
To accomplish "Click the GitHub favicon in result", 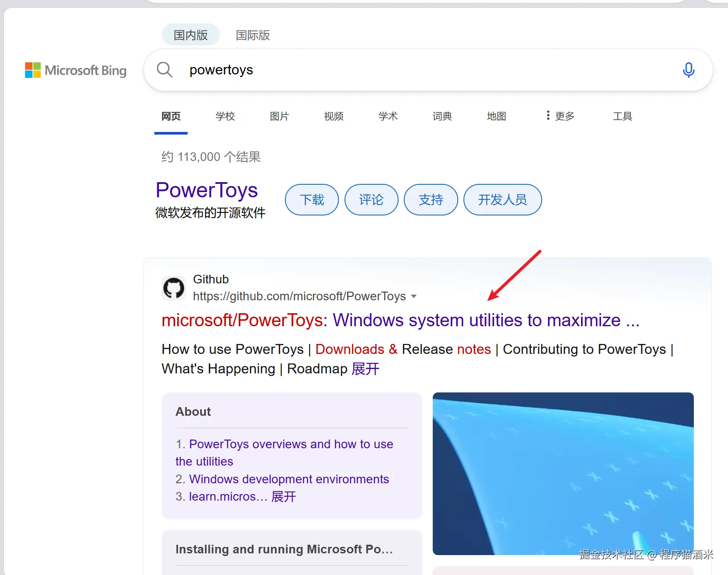I will point(174,288).
